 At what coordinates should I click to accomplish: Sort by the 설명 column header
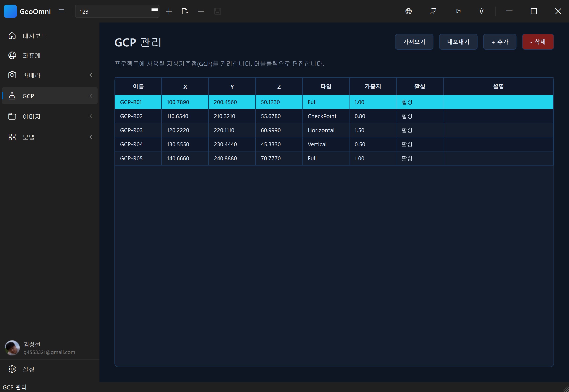coord(498,87)
